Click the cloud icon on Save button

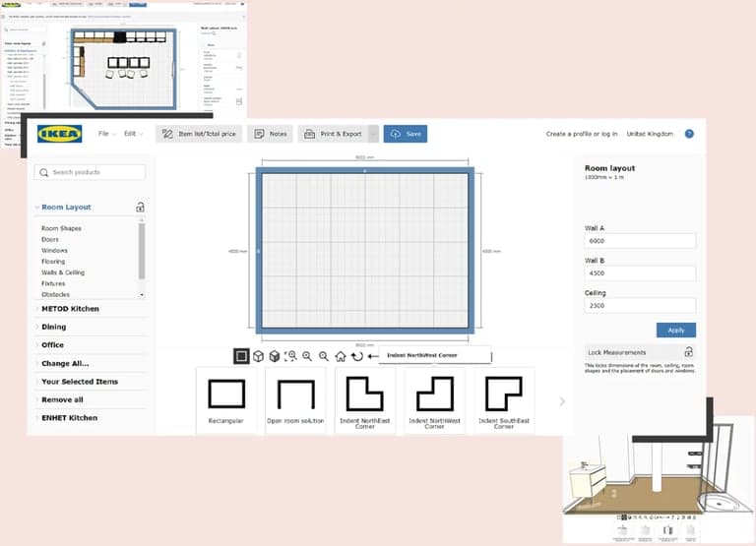coord(396,134)
